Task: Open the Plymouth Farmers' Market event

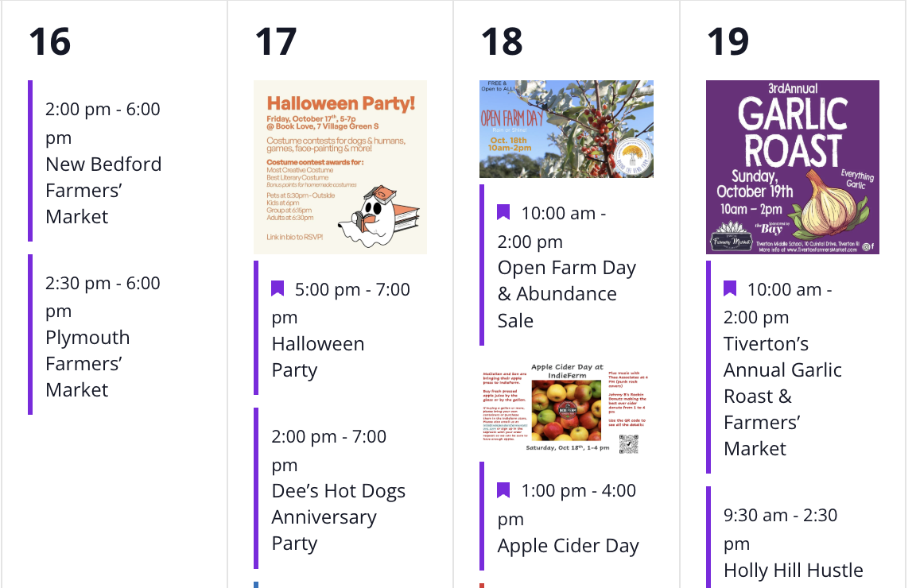Action: point(87,363)
